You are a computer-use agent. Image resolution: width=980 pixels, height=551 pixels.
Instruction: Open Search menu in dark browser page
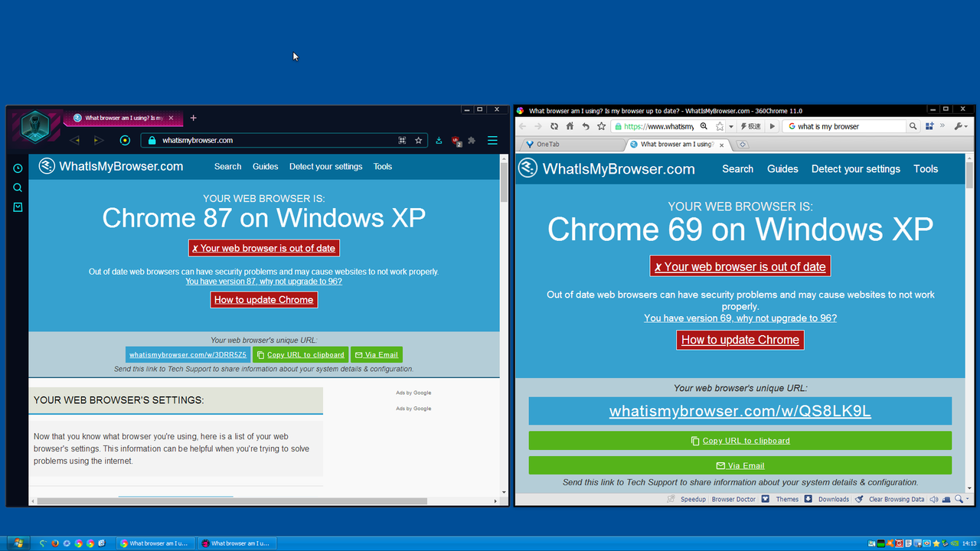(227, 166)
